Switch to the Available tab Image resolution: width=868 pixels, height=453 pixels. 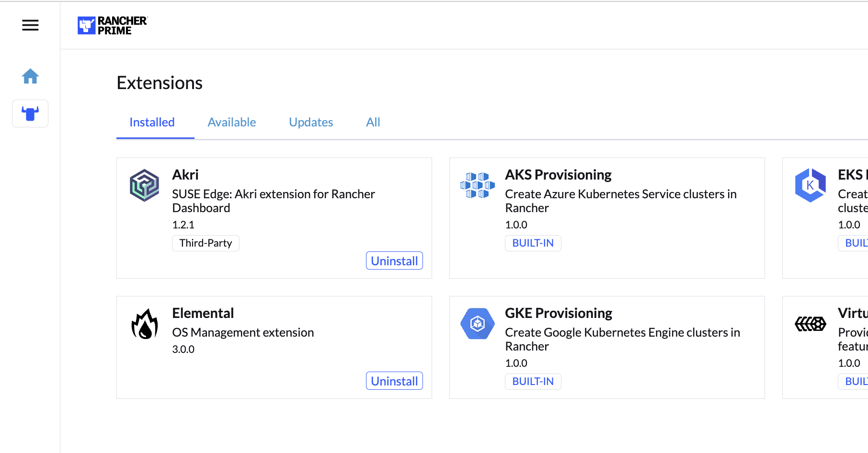(232, 122)
